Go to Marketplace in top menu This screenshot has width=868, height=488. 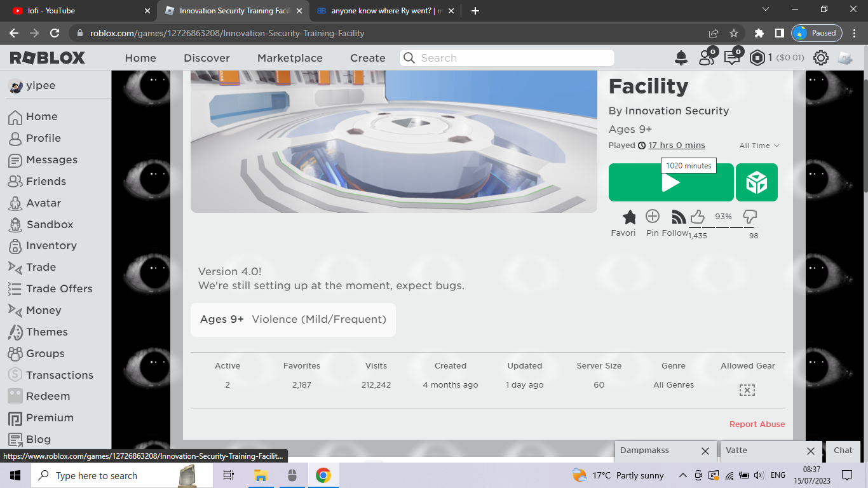pyautogui.click(x=290, y=58)
